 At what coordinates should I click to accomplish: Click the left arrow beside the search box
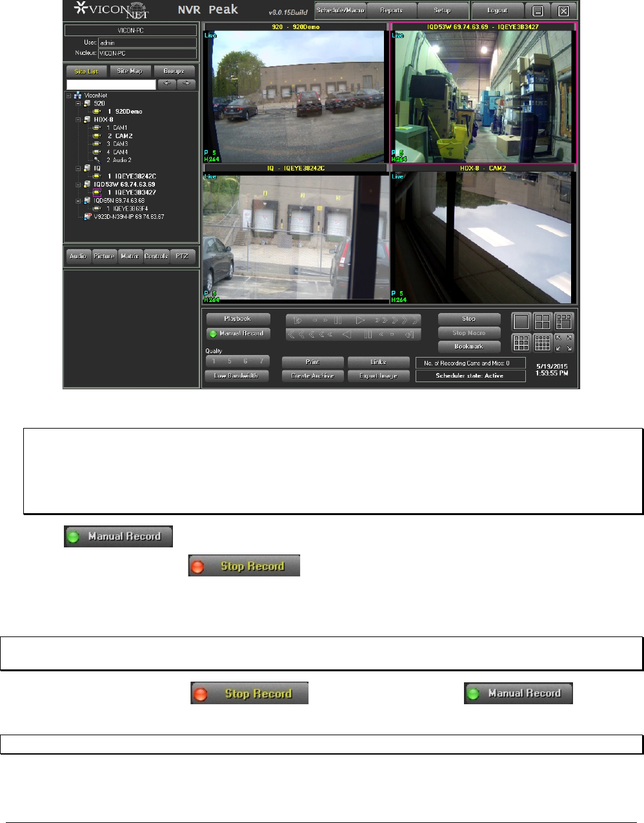coord(166,84)
